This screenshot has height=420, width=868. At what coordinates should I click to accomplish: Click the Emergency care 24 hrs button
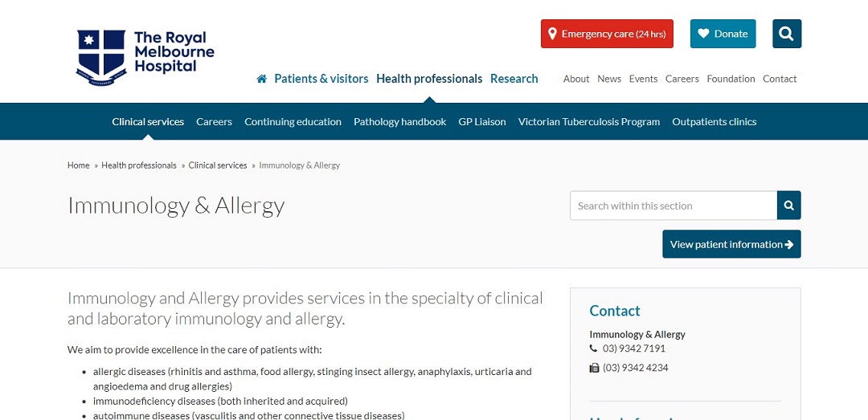click(x=607, y=34)
